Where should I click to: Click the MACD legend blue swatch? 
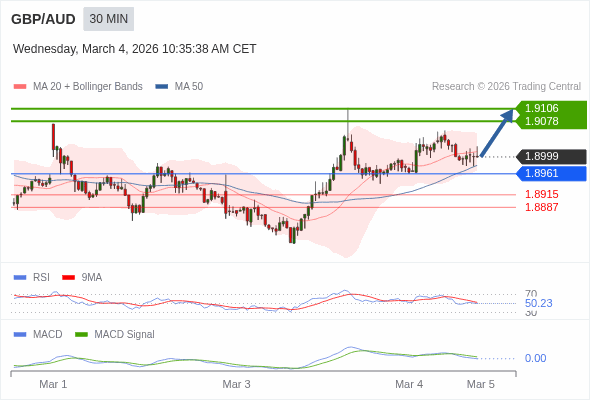[x=20, y=335]
